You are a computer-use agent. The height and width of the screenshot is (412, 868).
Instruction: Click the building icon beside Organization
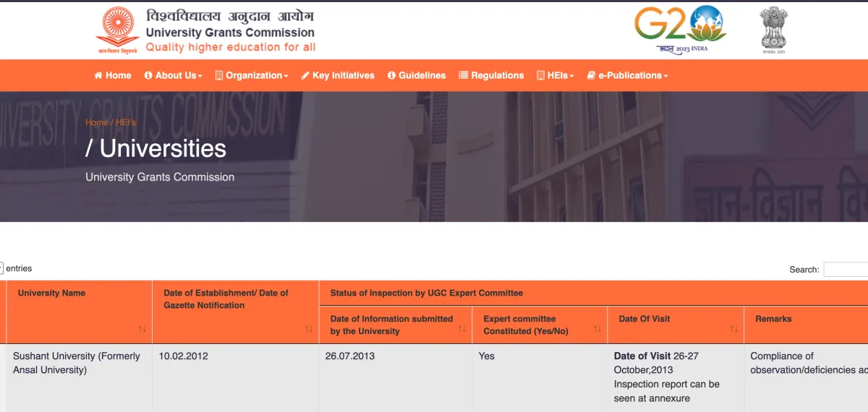219,75
